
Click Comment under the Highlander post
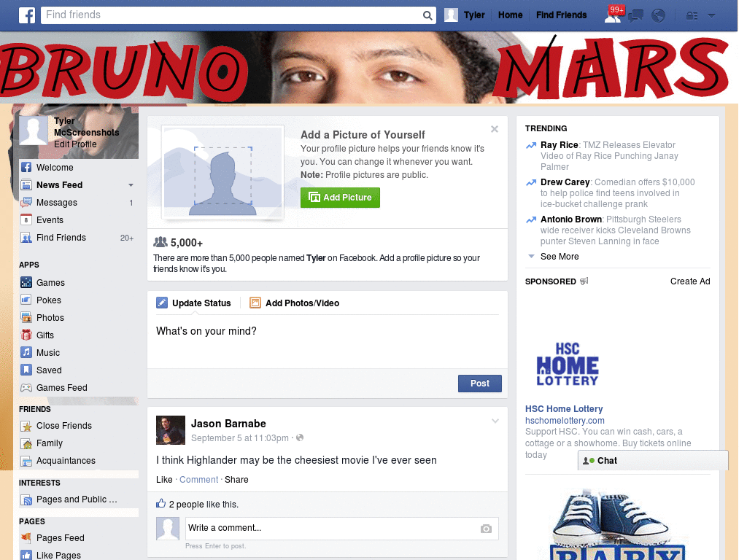(198, 480)
